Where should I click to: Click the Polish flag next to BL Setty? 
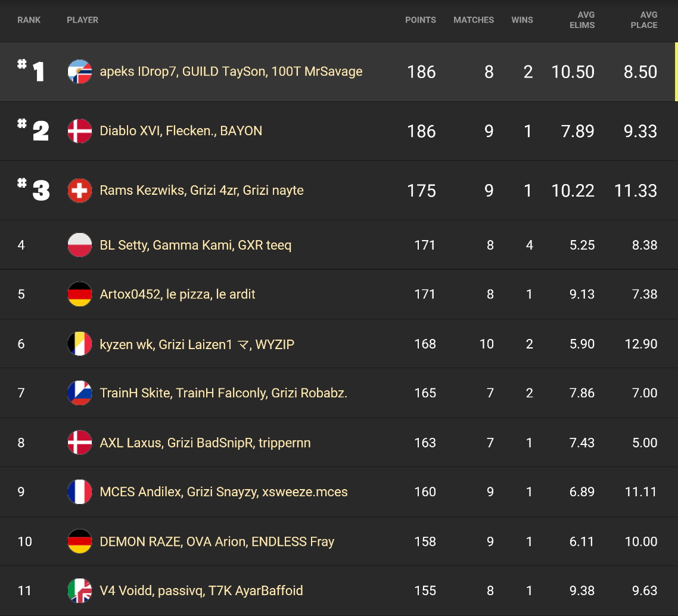pos(80,245)
